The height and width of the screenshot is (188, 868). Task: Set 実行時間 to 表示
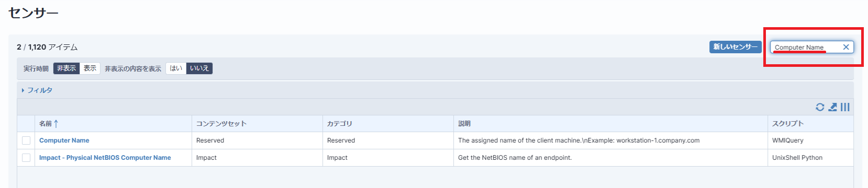tap(90, 68)
